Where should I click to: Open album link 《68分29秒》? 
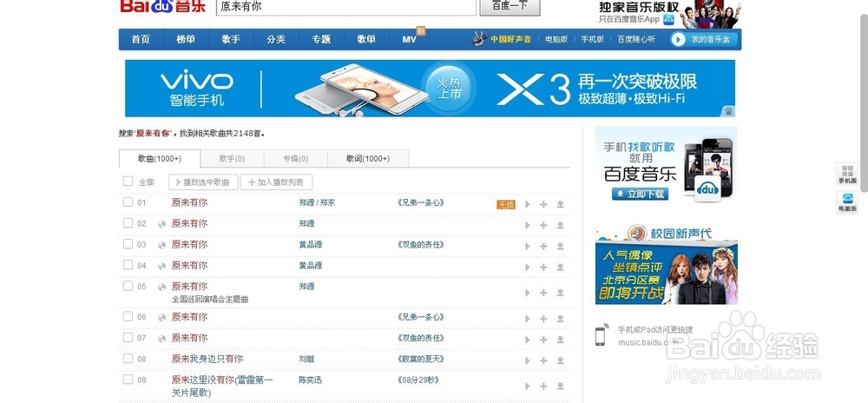tap(419, 380)
